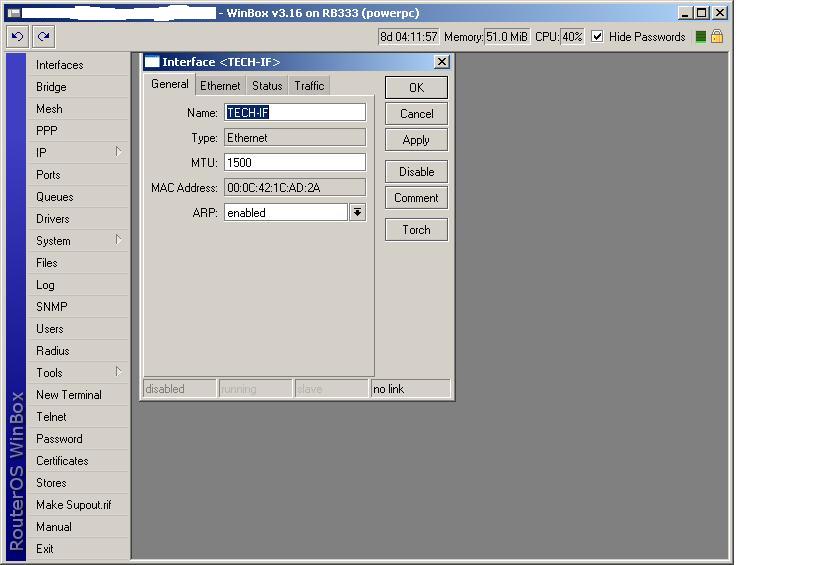
Task: Click the 'slave' status cell
Action: pos(331,389)
